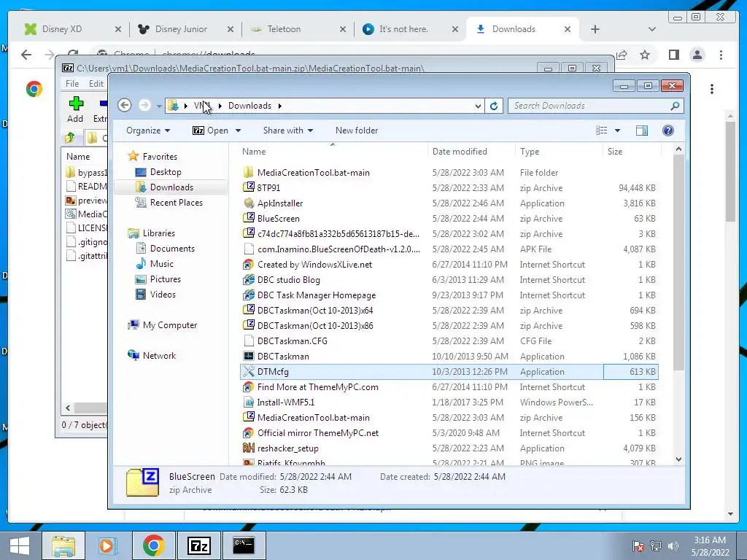
Task: Open the File menu in 7-Zip
Action: (x=72, y=83)
